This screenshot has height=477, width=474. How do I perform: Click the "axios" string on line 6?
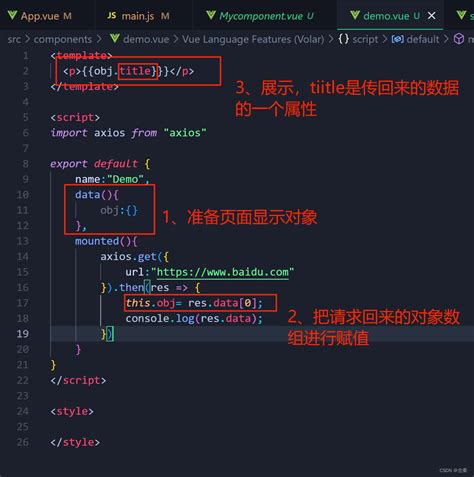click(185, 133)
